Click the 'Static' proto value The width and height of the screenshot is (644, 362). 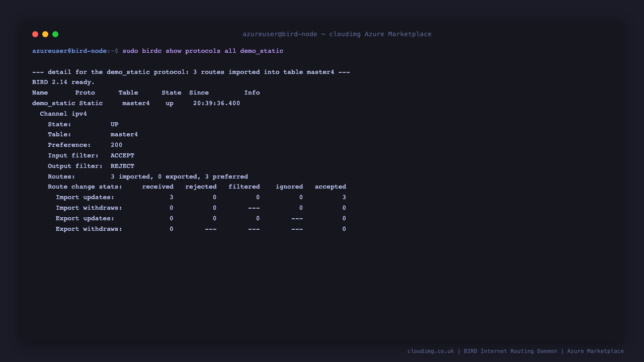point(91,103)
